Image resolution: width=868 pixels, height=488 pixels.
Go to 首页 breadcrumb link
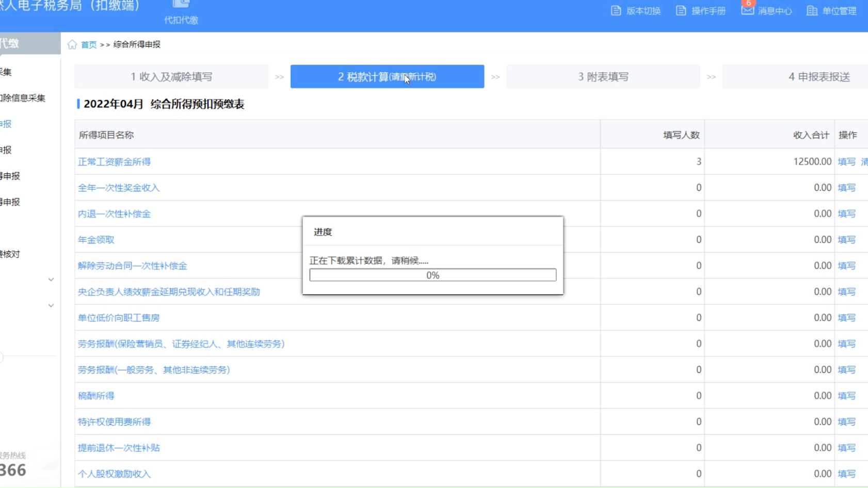tap(89, 45)
